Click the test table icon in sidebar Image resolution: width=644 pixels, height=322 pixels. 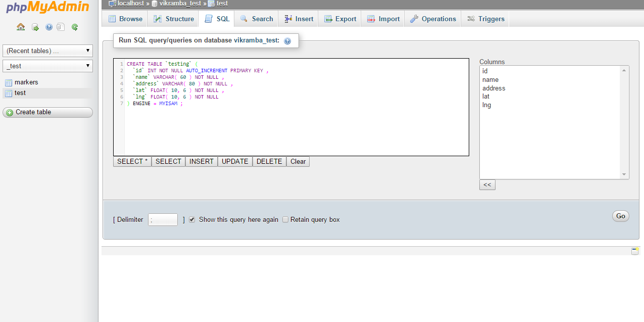(9, 93)
